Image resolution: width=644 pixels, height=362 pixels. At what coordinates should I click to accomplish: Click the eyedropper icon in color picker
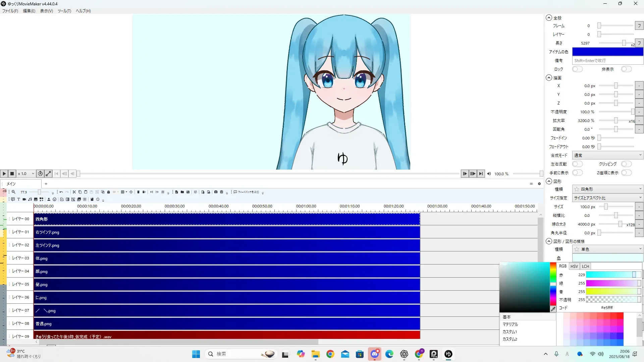553,309
